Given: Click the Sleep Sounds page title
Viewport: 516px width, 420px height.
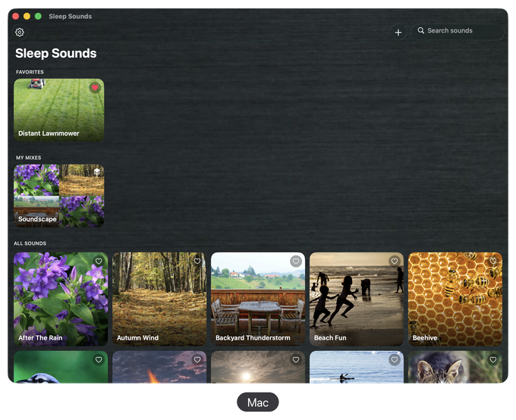Looking at the screenshot, I should pyautogui.click(x=56, y=53).
